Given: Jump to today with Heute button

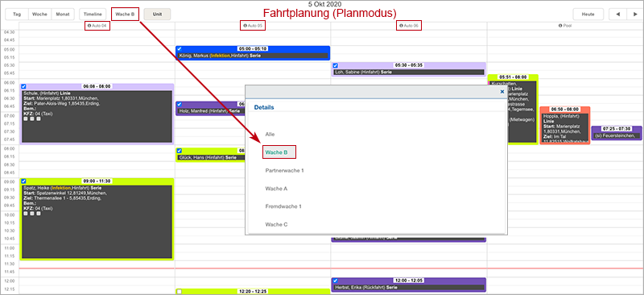Looking at the screenshot, I should (x=588, y=14).
